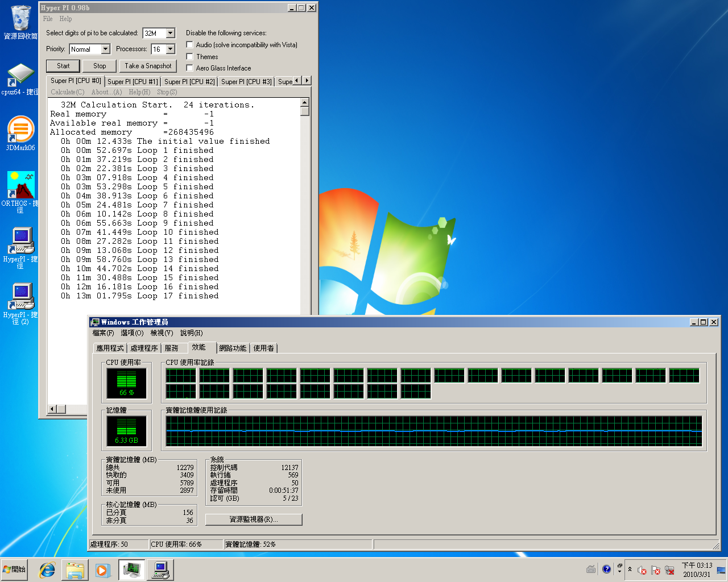The width and height of the screenshot is (728, 582).
Task: Open Windows Media Player from the taskbar
Action: point(102,570)
